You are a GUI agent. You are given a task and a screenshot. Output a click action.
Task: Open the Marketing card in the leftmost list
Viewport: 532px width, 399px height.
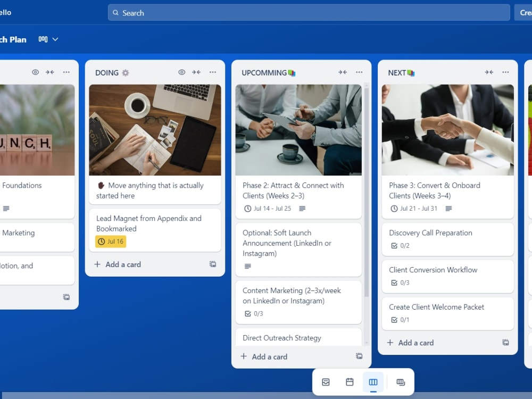pos(37,237)
